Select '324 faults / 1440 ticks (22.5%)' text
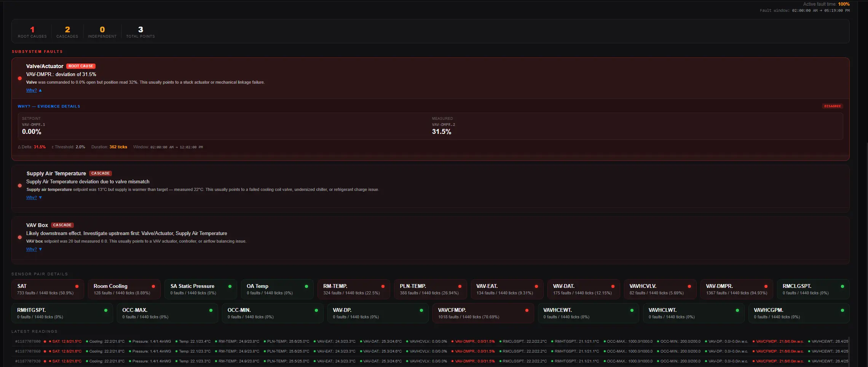Image resolution: width=868 pixels, height=367 pixels. click(351, 293)
